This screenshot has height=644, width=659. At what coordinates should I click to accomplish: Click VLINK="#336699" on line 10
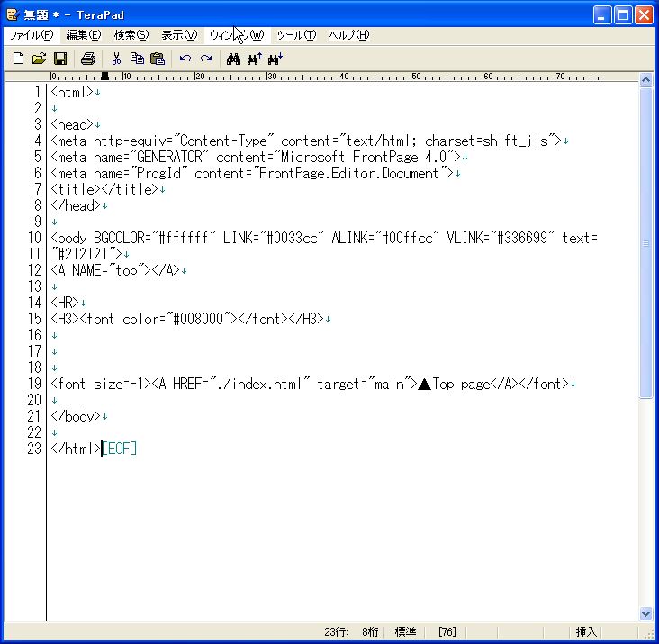(501, 238)
